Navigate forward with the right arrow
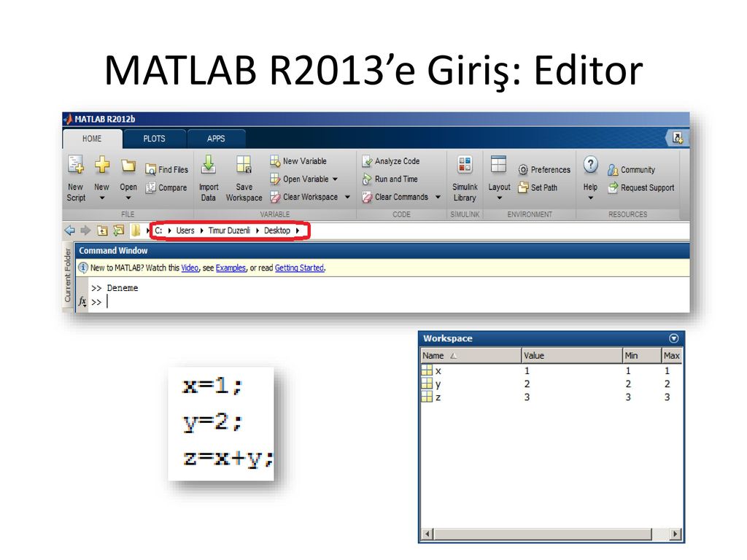 (x=85, y=230)
